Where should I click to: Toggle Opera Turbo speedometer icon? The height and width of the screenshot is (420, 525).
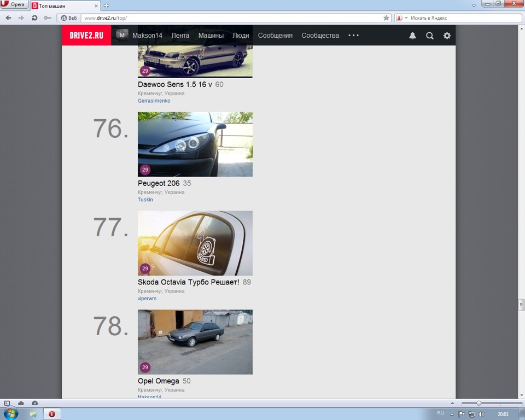click(x=34, y=403)
